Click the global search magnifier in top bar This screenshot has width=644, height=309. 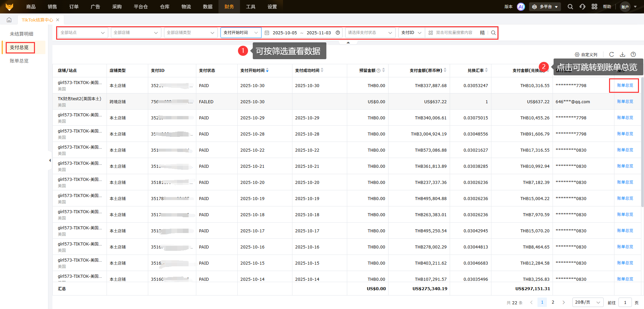coord(570,7)
